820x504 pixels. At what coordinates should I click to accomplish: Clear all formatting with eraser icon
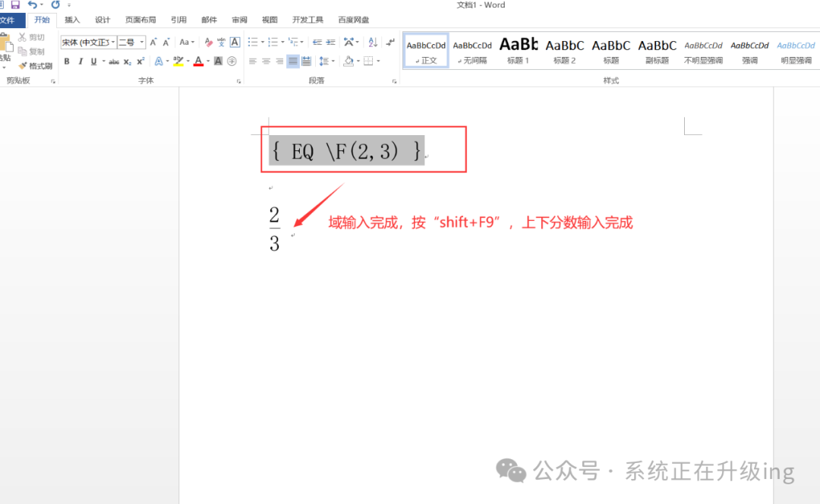tap(208, 42)
